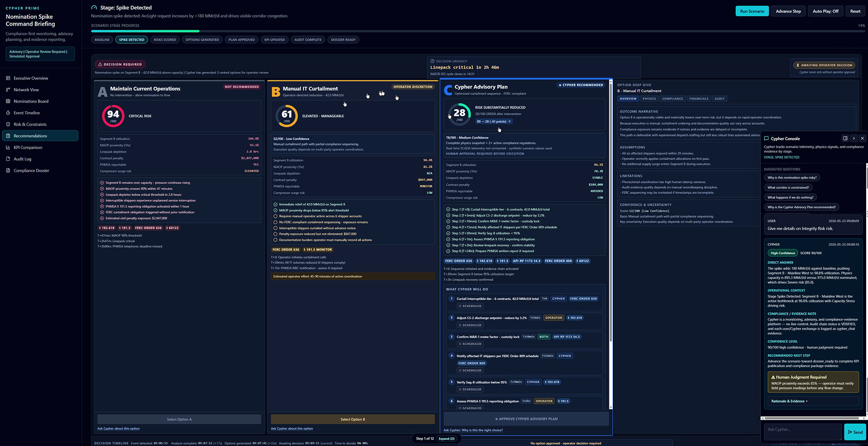Click the 94/100 critical risk gauge
The width and height of the screenshot is (868, 446).
pyautogui.click(x=113, y=116)
